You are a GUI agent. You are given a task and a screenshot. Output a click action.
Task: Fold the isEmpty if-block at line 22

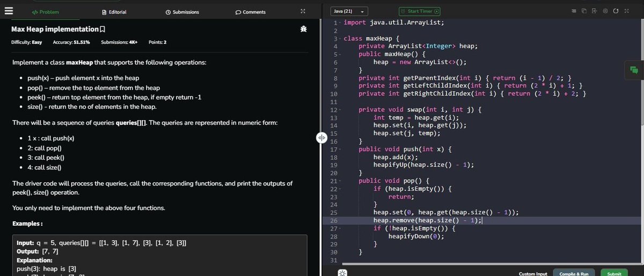pyautogui.click(x=340, y=189)
